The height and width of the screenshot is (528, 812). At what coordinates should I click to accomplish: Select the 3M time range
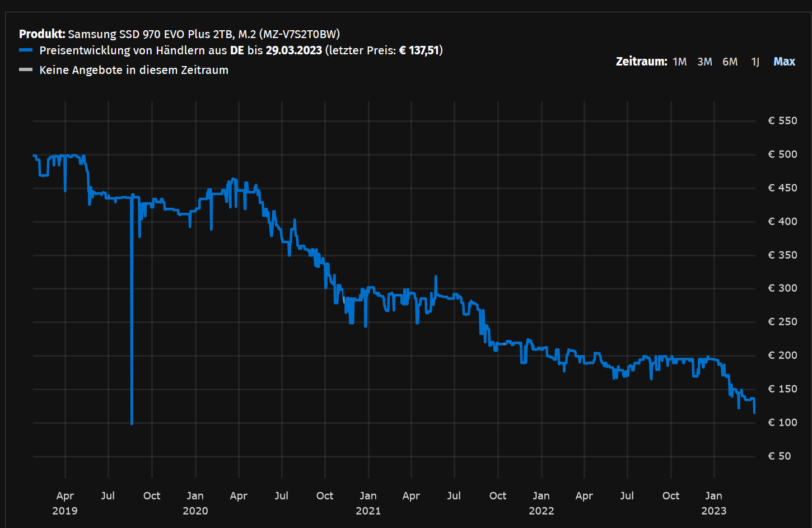(x=704, y=62)
